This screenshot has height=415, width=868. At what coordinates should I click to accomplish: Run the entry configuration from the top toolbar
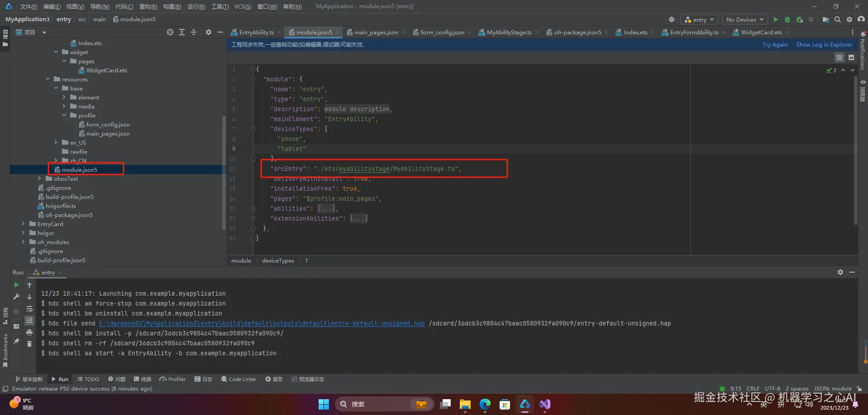tap(776, 19)
